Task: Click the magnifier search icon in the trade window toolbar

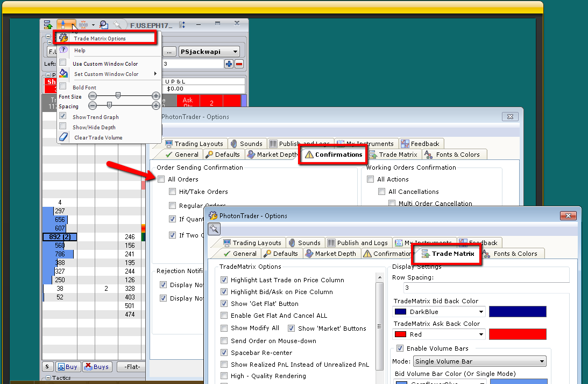Action: click(103, 25)
